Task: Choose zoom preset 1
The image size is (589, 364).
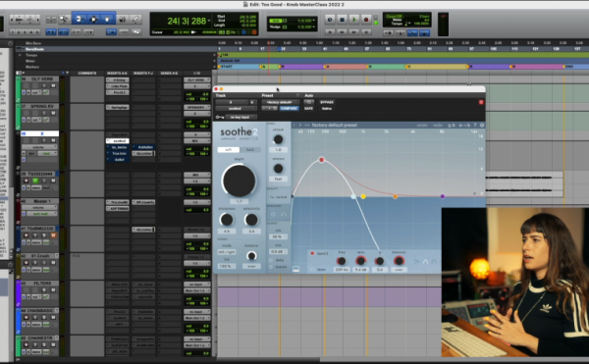Action: [13, 32]
